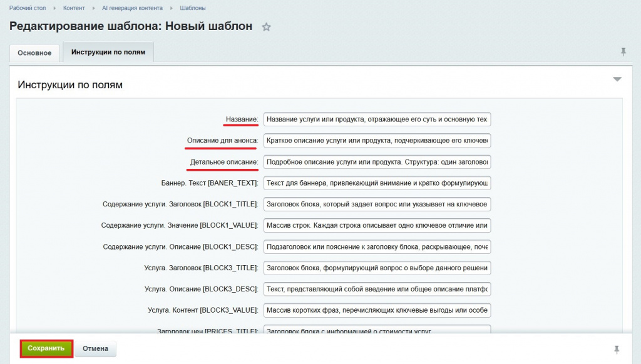This screenshot has width=641, height=364.
Task: Click the BLOCK3_TITLE input field
Action: click(x=377, y=268)
